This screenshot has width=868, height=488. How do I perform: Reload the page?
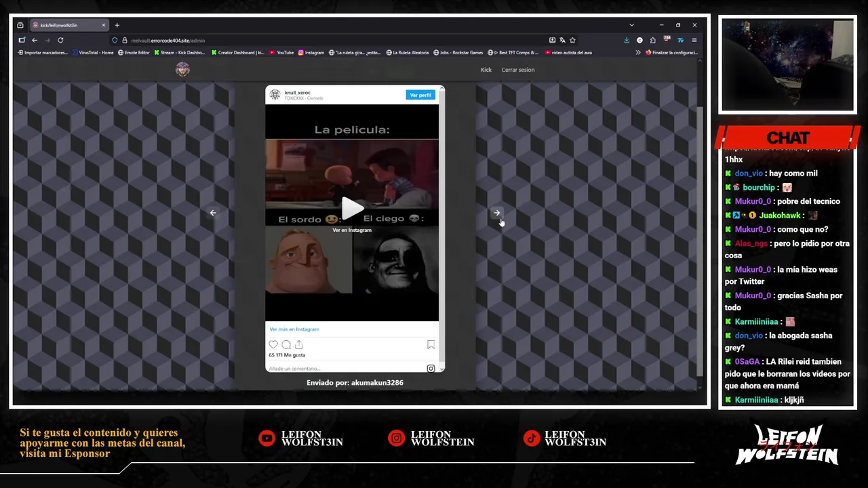[x=60, y=40]
